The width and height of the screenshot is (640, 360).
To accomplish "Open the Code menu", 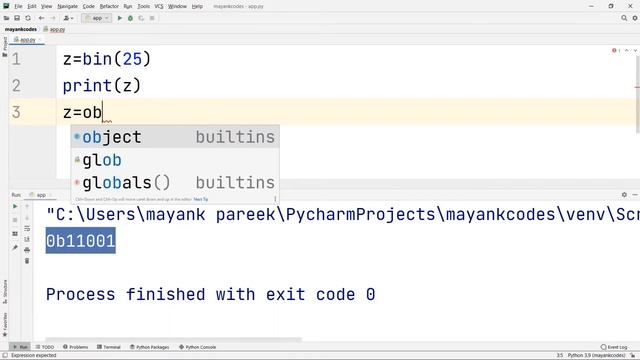I will point(89,7).
